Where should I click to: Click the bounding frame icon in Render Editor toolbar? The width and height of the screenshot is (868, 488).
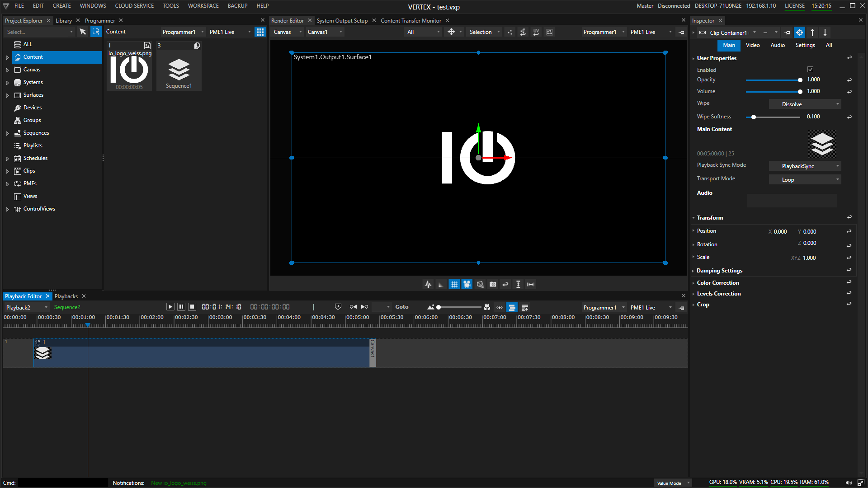(x=549, y=32)
